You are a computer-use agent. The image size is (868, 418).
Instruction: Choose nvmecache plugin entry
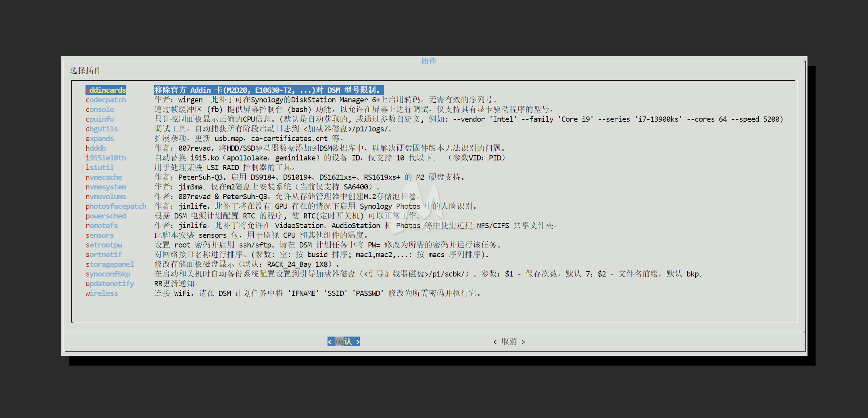click(x=104, y=177)
